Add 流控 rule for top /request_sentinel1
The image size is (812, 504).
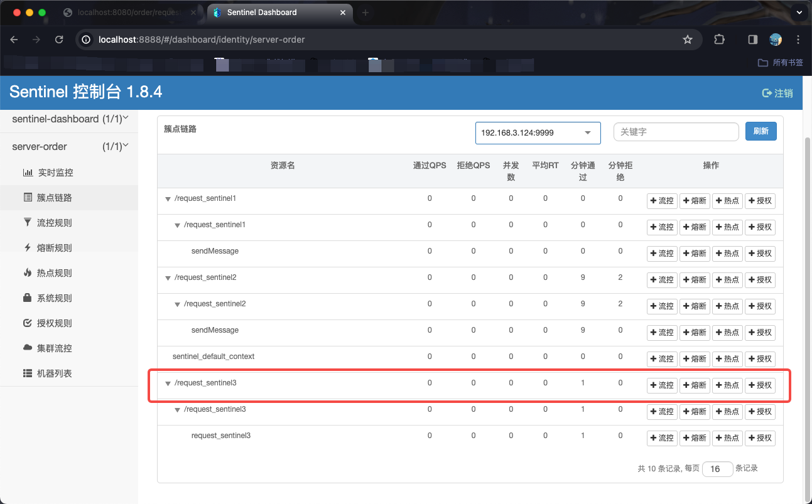pyautogui.click(x=662, y=201)
